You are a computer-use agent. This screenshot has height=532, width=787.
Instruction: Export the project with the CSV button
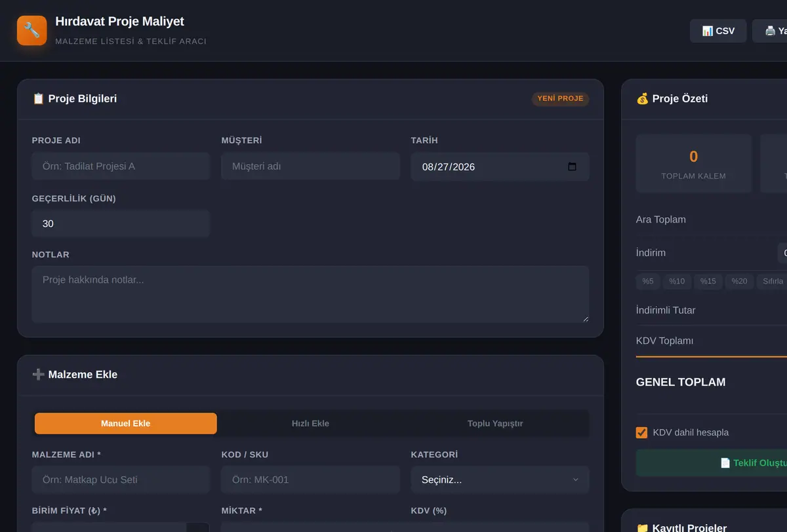pyautogui.click(x=718, y=31)
